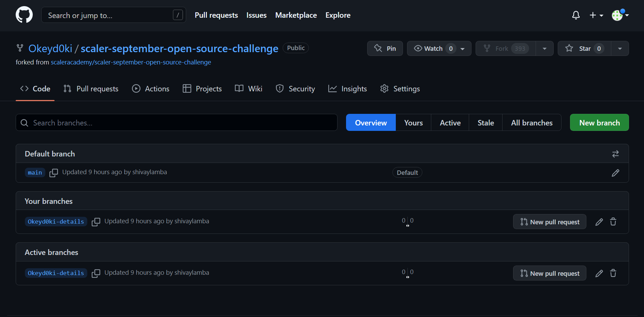The image size is (644, 317).
Task: Open scaleracademy upstream repository link
Action: pos(131,62)
